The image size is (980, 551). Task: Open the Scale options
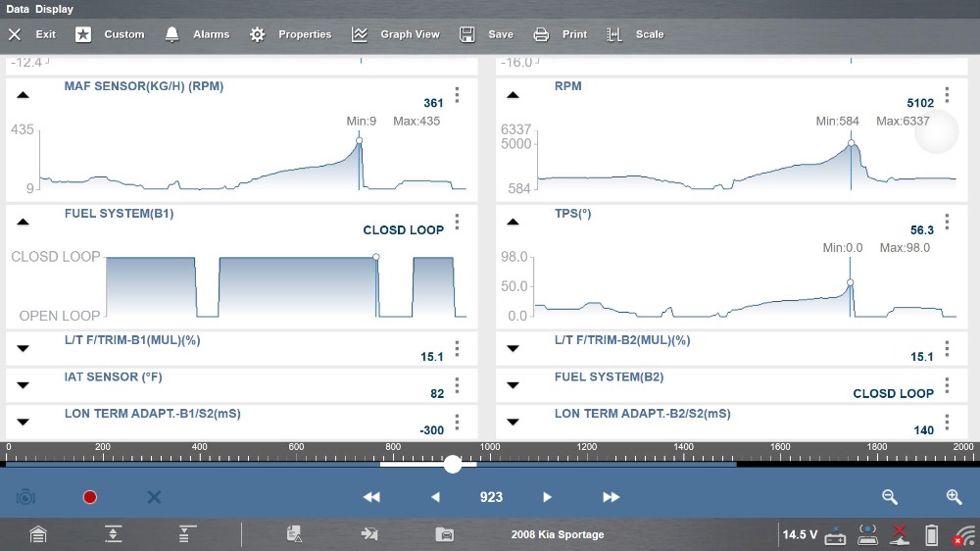[x=635, y=34]
